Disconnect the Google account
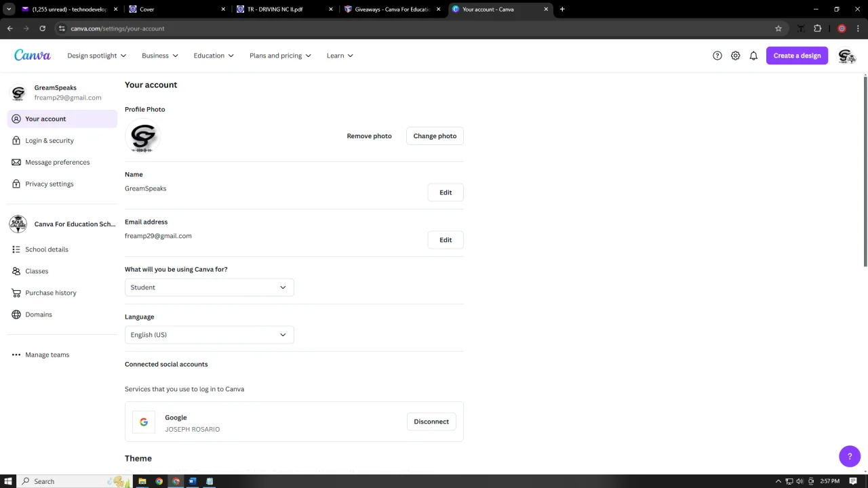 [x=431, y=422]
